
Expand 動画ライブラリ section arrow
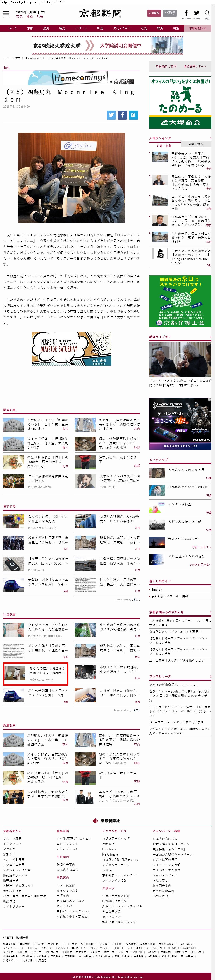(210, 337)
